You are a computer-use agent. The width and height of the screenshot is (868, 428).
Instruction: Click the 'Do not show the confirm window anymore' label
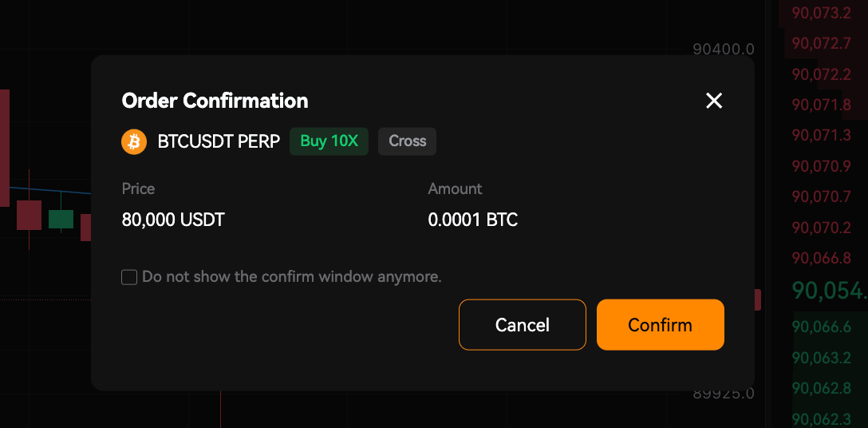click(292, 276)
